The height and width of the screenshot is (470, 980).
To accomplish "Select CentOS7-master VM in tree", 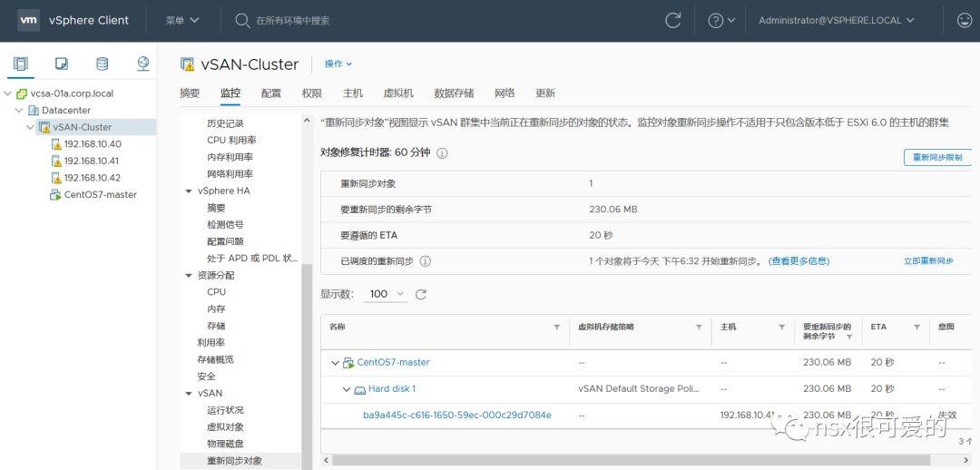I will pyautogui.click(x=100, y=195).
